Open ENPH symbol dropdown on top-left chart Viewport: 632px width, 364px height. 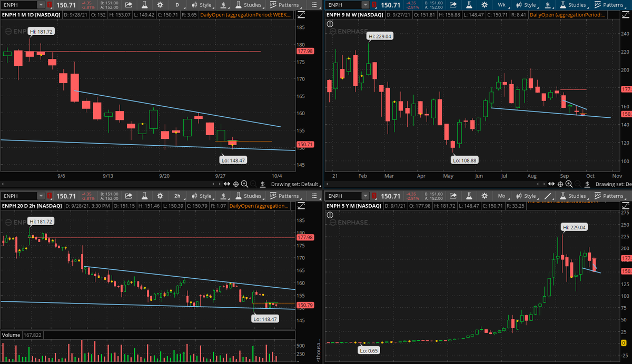[41, 5]
